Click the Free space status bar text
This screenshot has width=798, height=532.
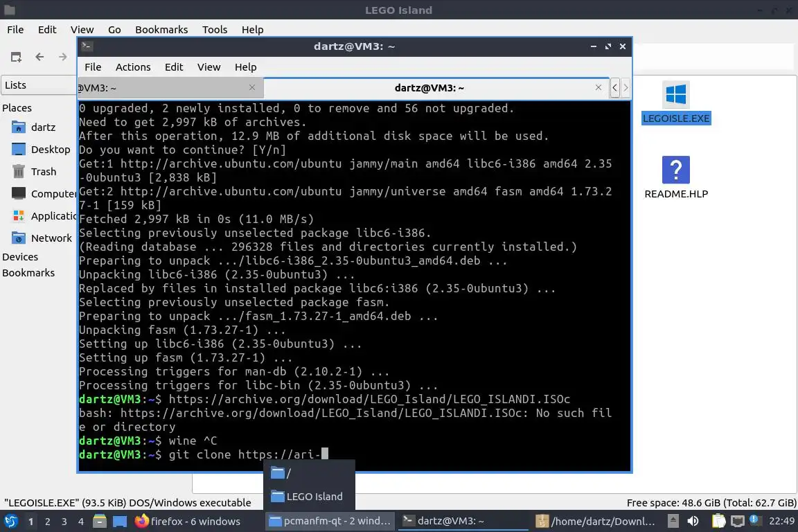711,503
